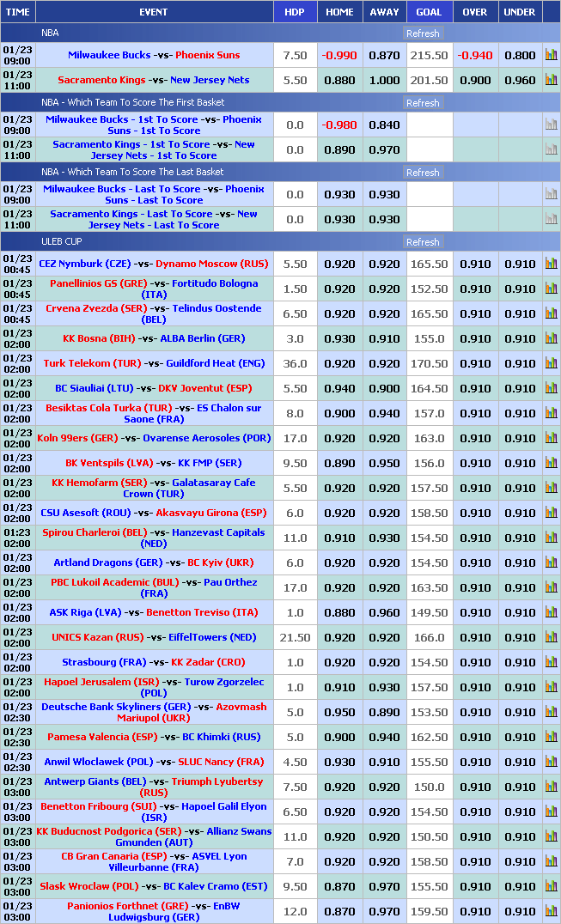Open chart icon for KK Bosna vs ALBA Berlin

pos(551,338)
